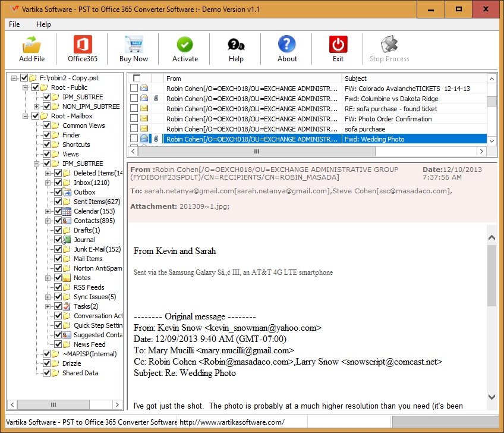Open the Help menu in the menu bar
Screen dimensions: 504x433
[43, 24]
